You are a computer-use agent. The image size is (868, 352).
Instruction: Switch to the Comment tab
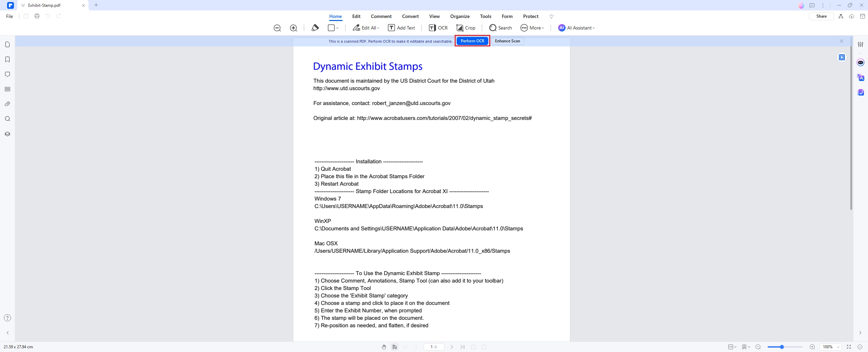click(381, 16)
